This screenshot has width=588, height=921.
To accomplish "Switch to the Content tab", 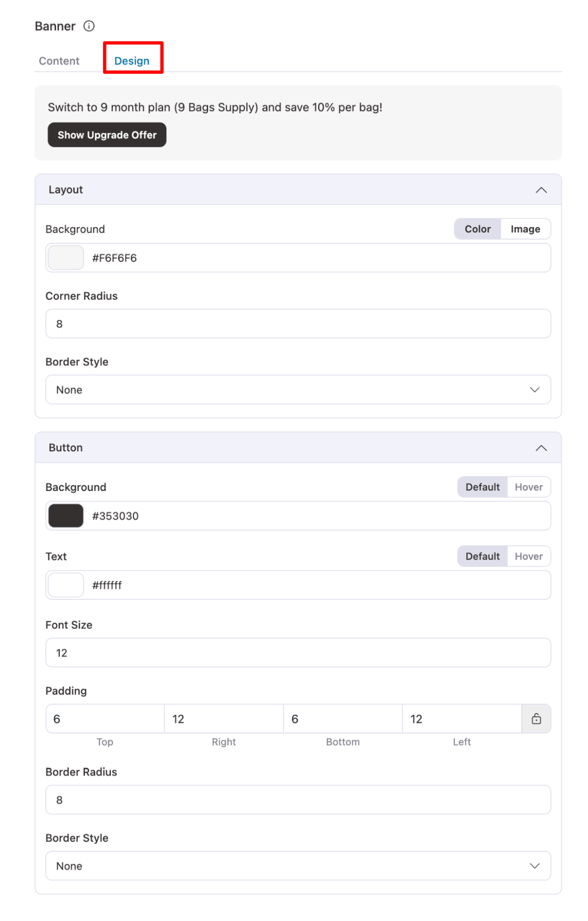I will click(x=59, y=61).
